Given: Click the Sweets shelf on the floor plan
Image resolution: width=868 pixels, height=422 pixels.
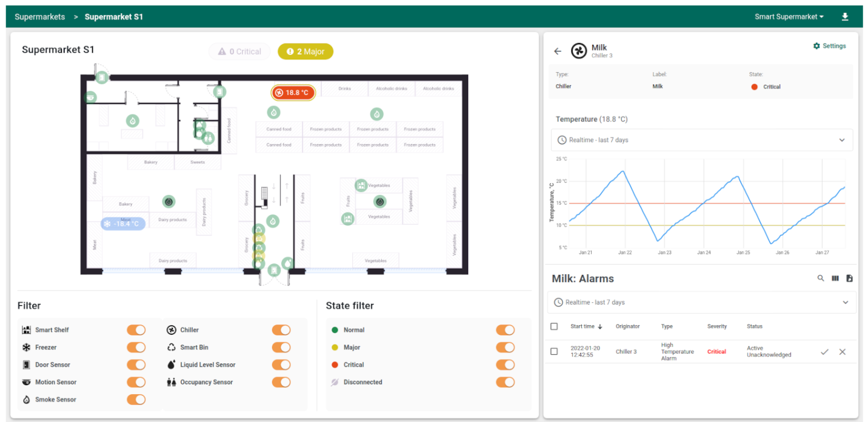Looking at the screenshot, I should [x=198, y=162].
